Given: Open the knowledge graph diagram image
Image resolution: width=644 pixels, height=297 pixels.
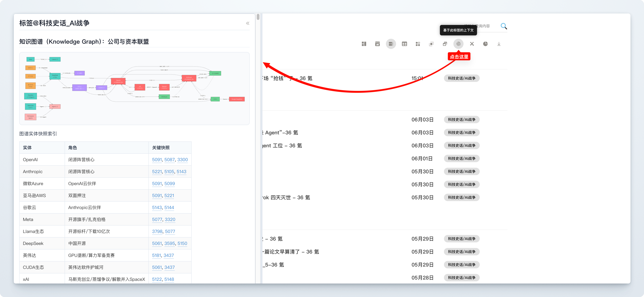Looking at the screenshot, I should pos(134,88).
